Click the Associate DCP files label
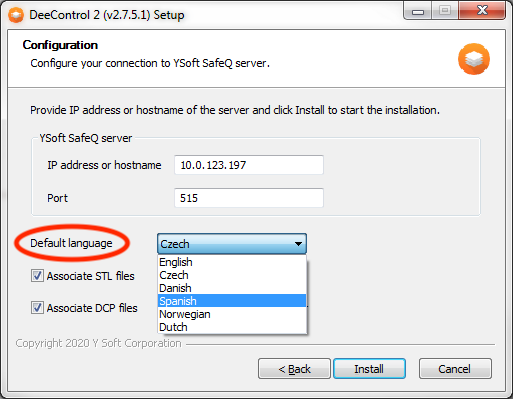The image size is (513, 399). (92, 308)
